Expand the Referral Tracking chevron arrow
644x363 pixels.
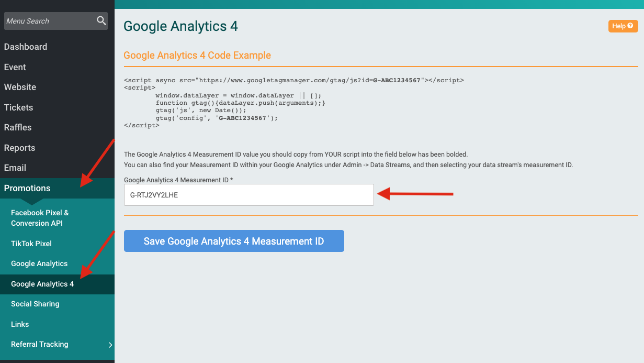pyautogui.click(x=110, y=345)
